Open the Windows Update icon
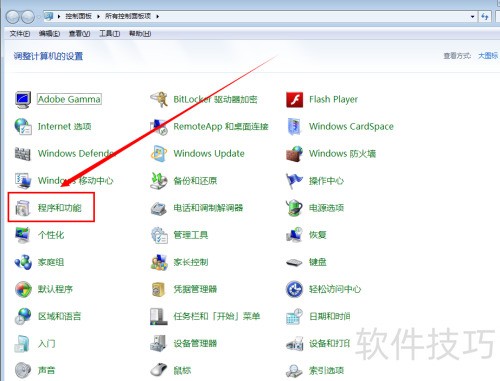The width and height of the screenshot is (500, 381). tap(159, 154)
